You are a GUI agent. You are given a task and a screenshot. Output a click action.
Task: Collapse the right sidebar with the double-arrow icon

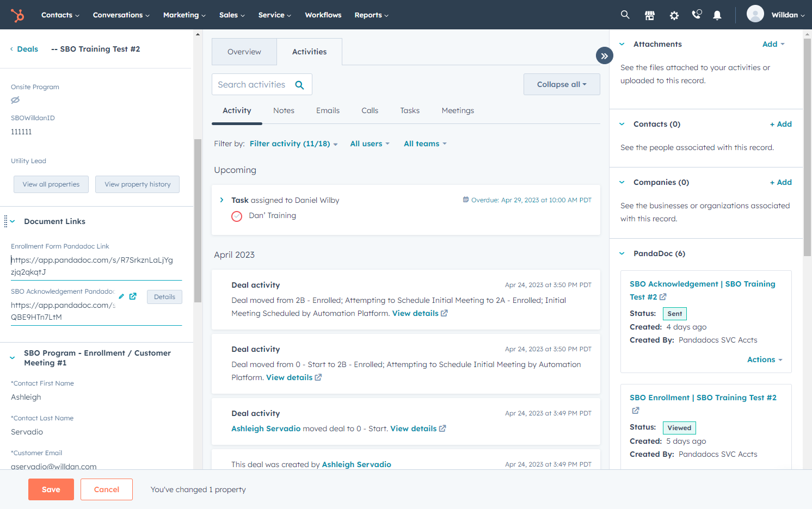605,55
